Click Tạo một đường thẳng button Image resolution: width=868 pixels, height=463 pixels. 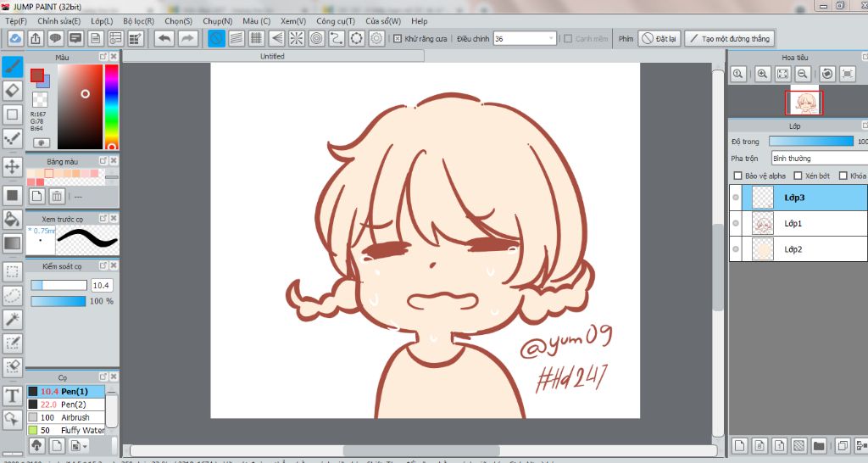click(730, 39)
